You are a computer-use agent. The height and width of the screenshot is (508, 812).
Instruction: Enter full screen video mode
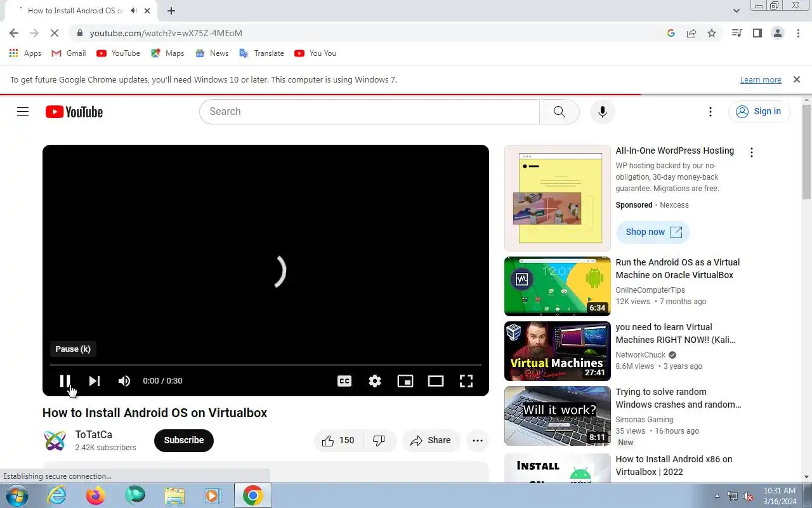[466, 381]
